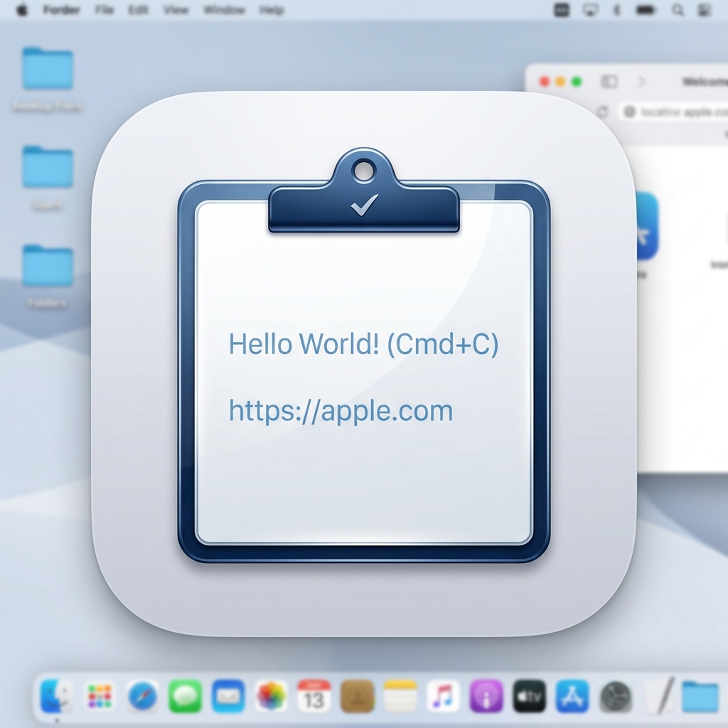728x728 pixels.
Task: Open Finder from the Dock
Action: [x=56, y=697]
